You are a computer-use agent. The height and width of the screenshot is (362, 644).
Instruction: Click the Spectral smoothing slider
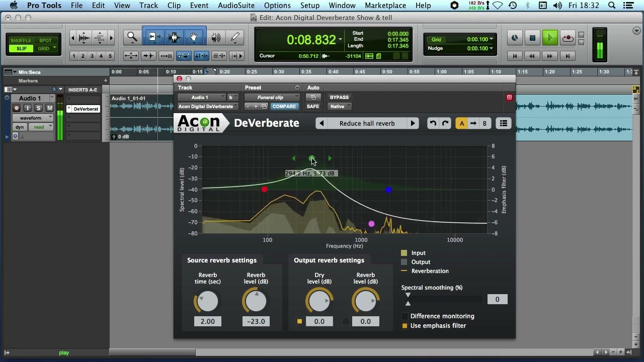(x=443, y=299)
